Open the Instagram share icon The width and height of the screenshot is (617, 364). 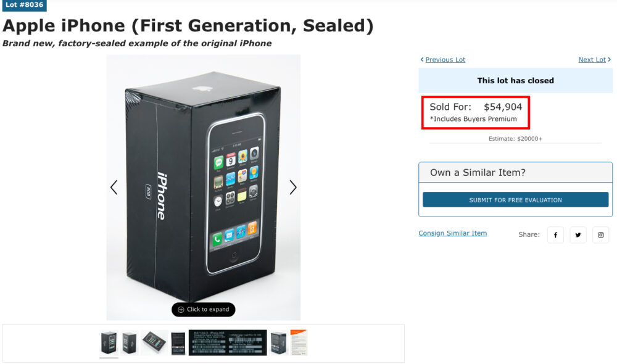(600, 235)
